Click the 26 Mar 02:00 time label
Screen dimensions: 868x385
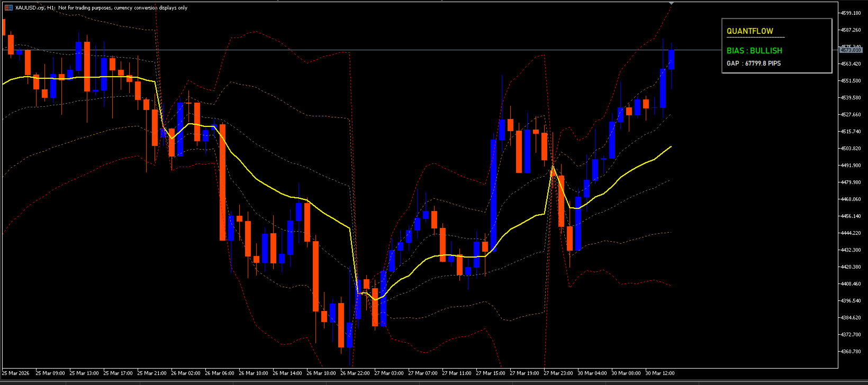tap(186, 373)
